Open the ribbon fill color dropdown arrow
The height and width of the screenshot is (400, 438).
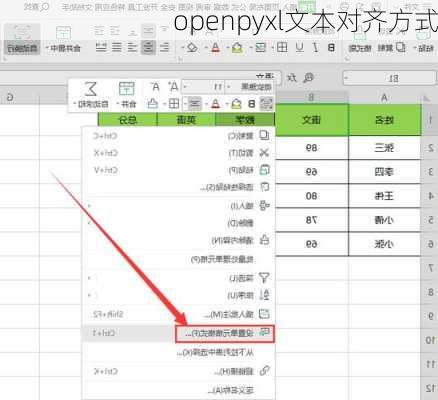[x=228, y=48]
